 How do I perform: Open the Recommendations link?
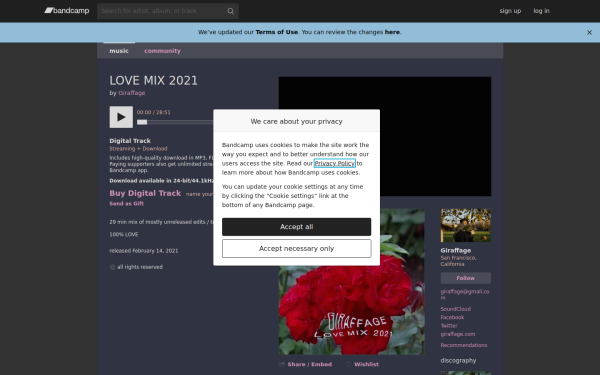464,345
